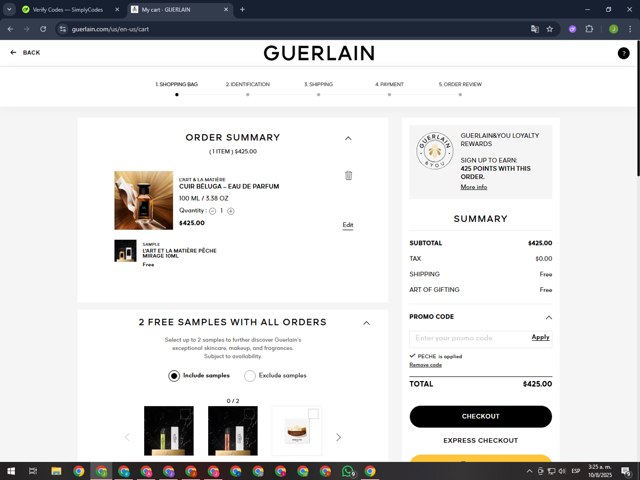
Task: Navigate back in browser
Action: tap(11, 29)
